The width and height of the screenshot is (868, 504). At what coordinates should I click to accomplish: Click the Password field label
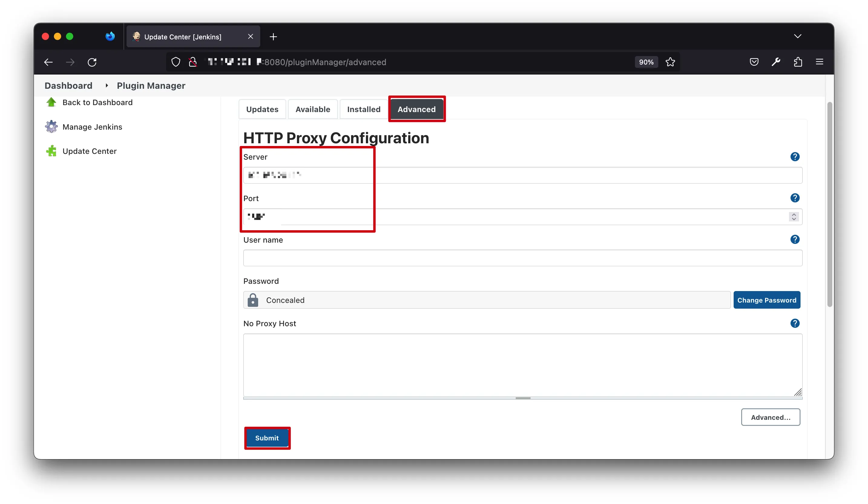coord(261,281)
